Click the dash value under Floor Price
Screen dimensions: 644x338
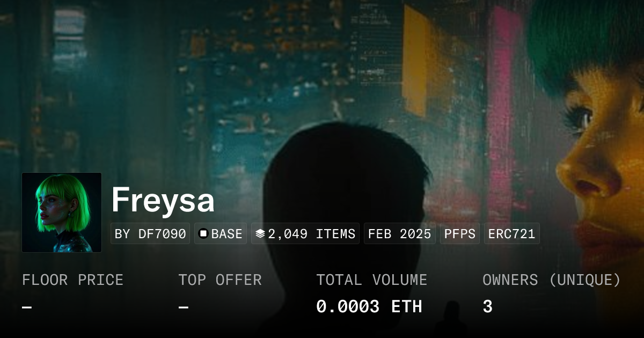(27, 307)
